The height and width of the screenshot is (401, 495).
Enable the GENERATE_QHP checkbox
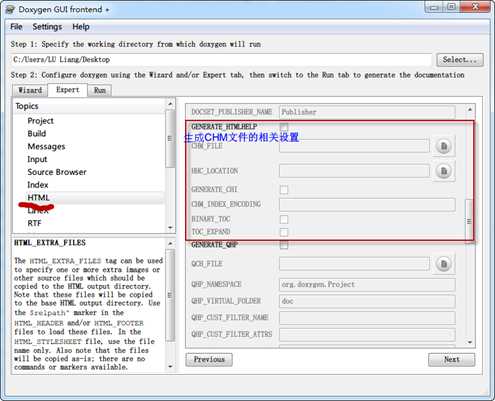[x=284, y=245]
